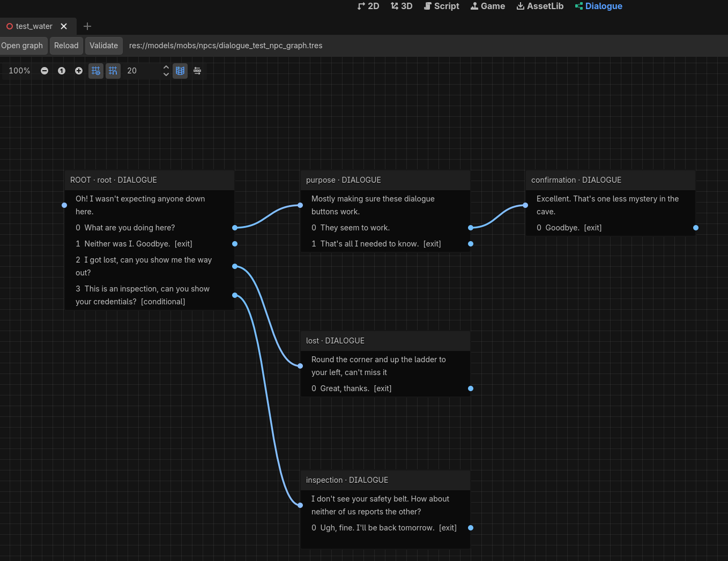Close the test_water scene tab
Image resolution: width=728 pixels, height=561 pixels.
[x=64, y=26]
